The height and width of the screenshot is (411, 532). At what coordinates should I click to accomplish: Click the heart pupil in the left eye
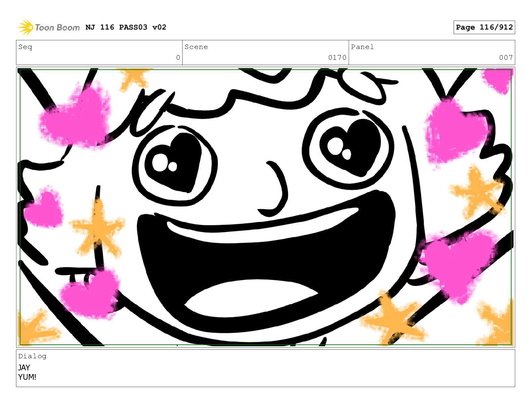coord(180,161)
